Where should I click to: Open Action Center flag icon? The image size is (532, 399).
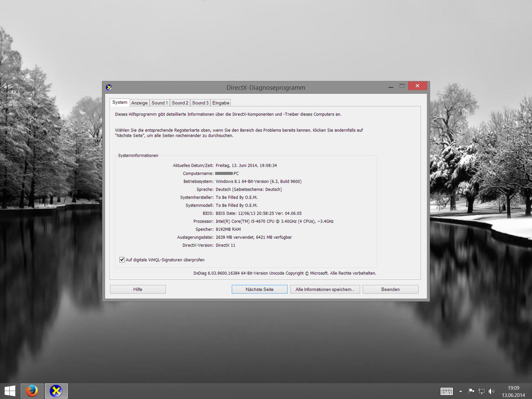(x=471, y=391)
